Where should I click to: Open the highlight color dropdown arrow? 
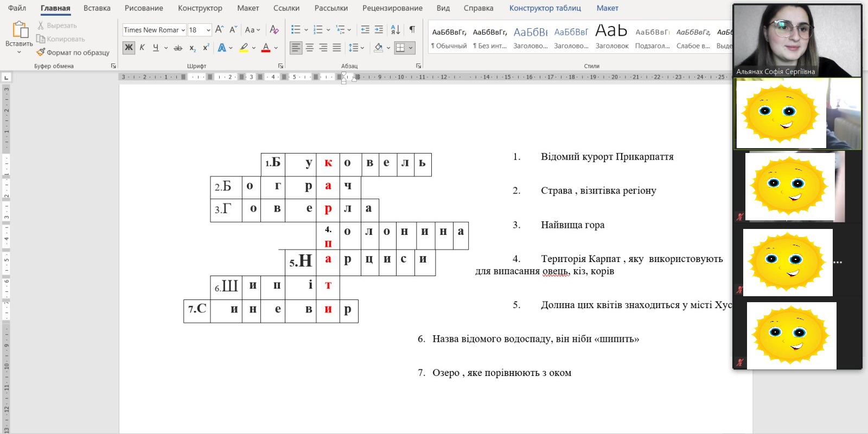(254, 48)
